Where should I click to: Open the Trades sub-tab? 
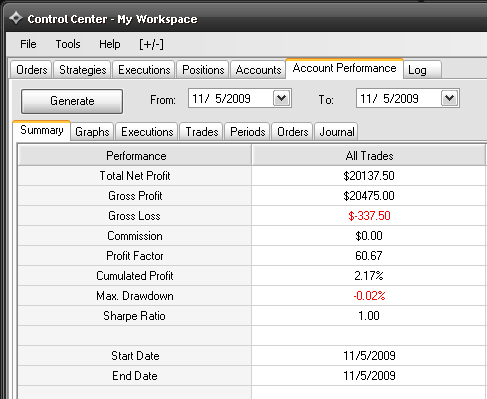coord(202,132)
